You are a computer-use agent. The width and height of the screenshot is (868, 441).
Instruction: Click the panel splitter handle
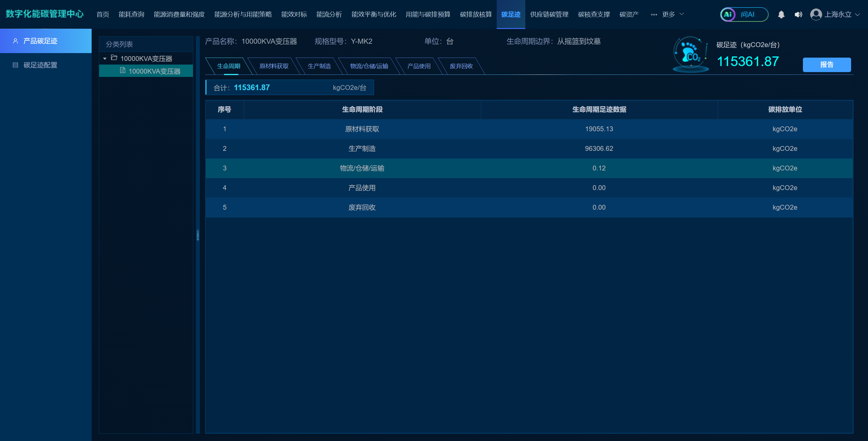coord(198,235)
